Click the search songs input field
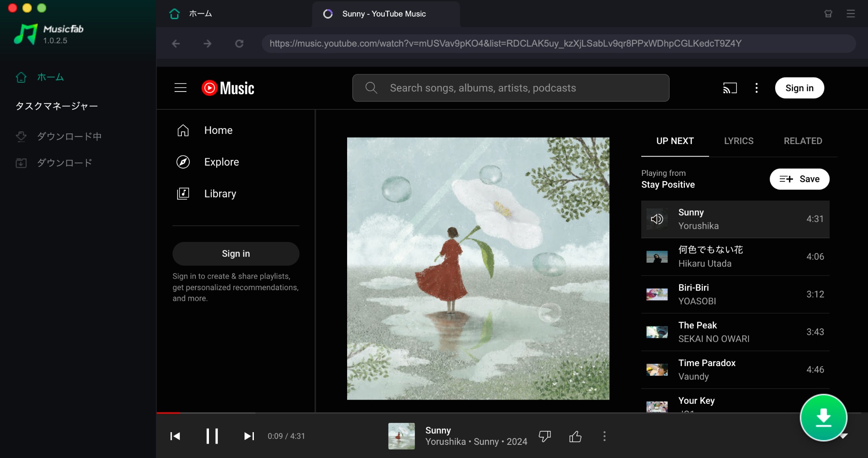 pos(511,88)
